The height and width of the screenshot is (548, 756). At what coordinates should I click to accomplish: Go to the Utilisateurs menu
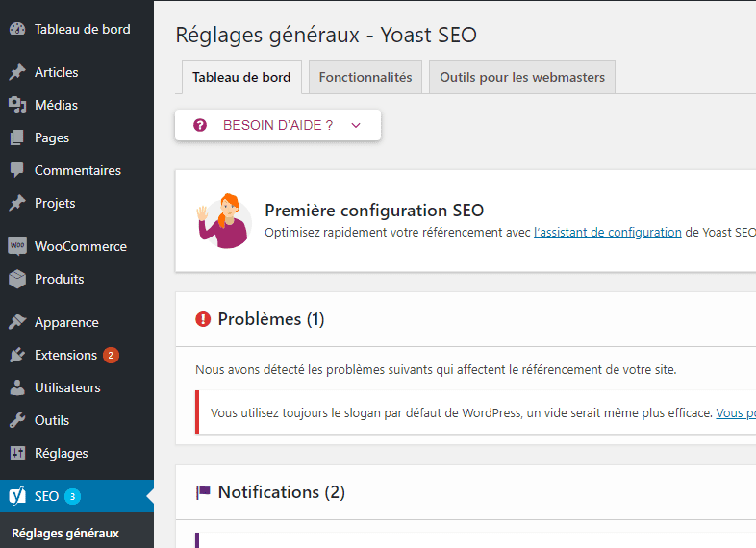(x=77, y=387)
